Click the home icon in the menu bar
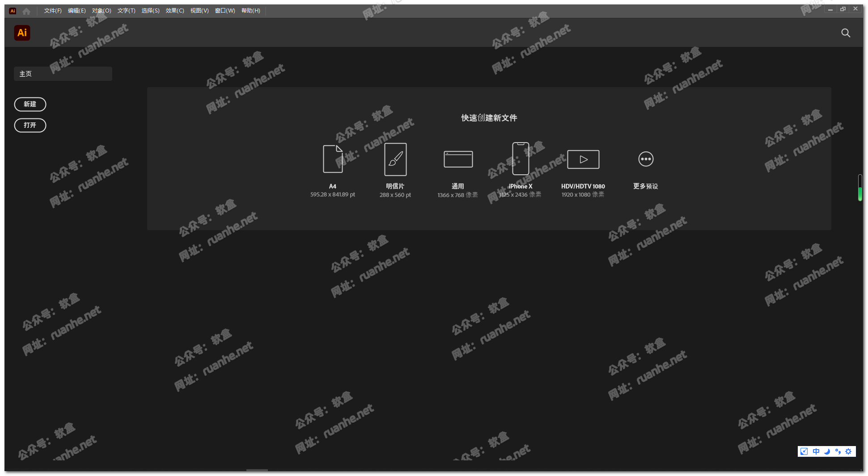The height and width of the screenshot is (476, 868). click(26, 11)
